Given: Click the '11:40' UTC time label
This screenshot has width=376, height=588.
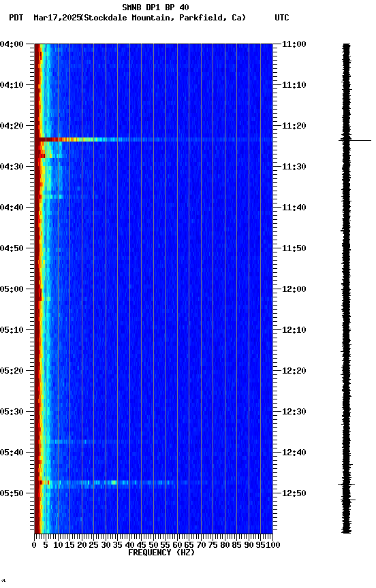Looking at the screenshot, I should coord(294,208).
